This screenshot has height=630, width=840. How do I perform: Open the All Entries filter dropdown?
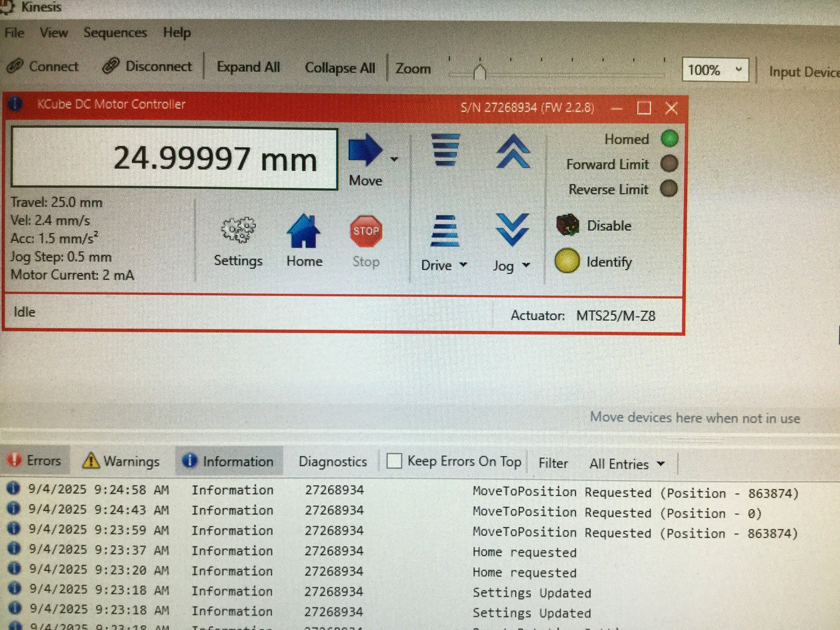[x=627, y=464]
